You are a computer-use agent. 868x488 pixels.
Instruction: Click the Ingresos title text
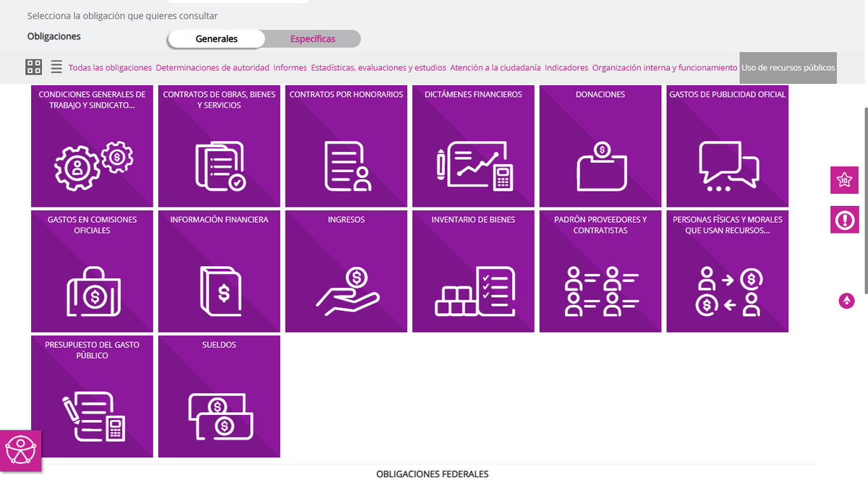pos(346,220)
